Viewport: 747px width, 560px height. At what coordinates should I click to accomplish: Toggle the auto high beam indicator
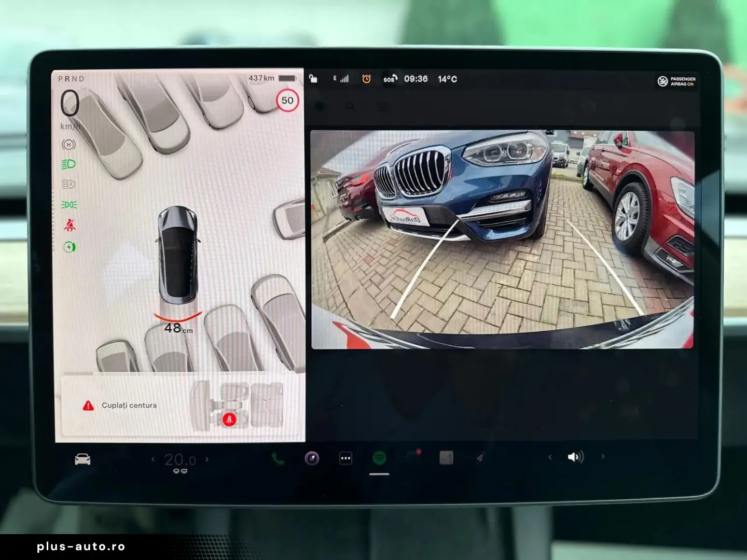[x=68, y=185]
